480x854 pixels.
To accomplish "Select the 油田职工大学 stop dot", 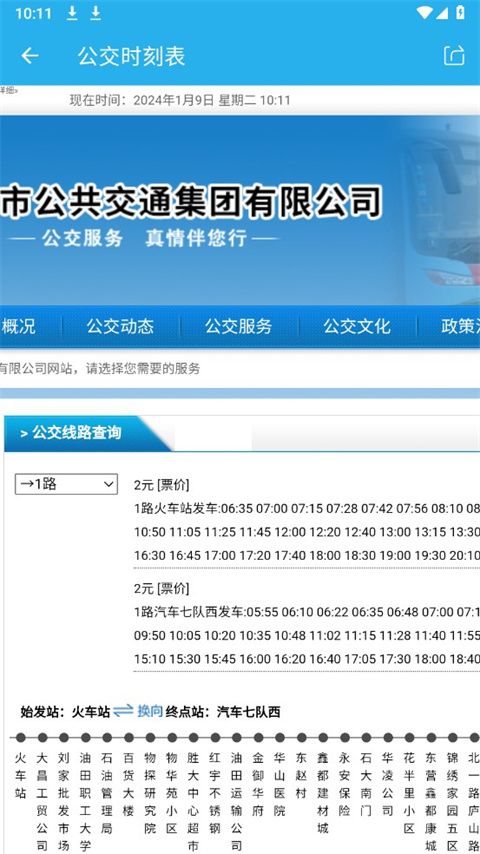I will tap(86, 738).
